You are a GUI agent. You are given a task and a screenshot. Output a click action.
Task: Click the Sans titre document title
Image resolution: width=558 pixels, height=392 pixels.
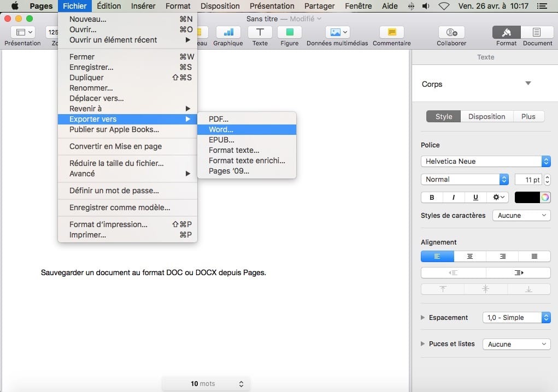tap(262, 19)
